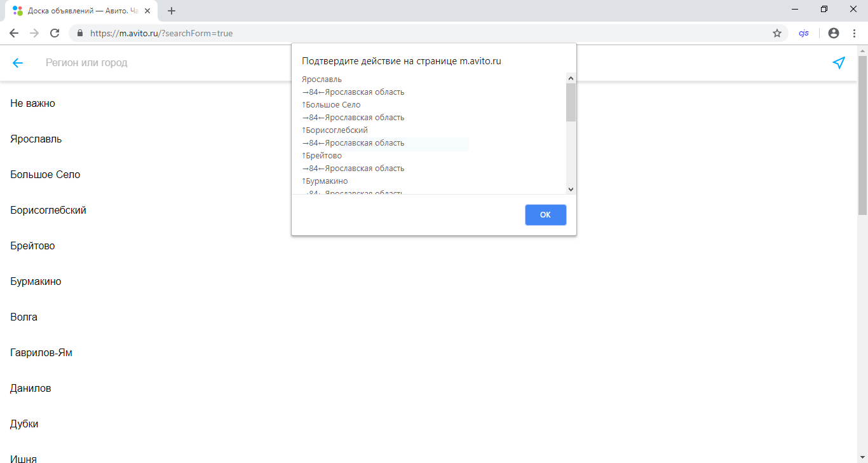Choose Брейтово in the city list
The image size is (868, 463).
(32, 245)
